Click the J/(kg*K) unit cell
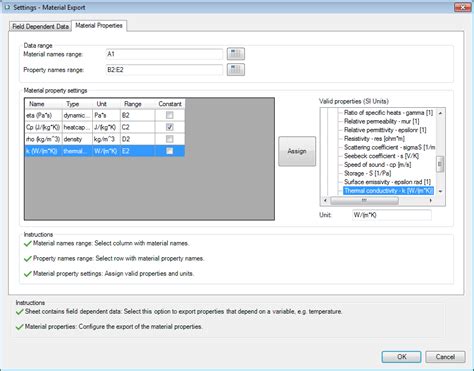The height and width of the screenshot is (371, 474). pos(106,127)
